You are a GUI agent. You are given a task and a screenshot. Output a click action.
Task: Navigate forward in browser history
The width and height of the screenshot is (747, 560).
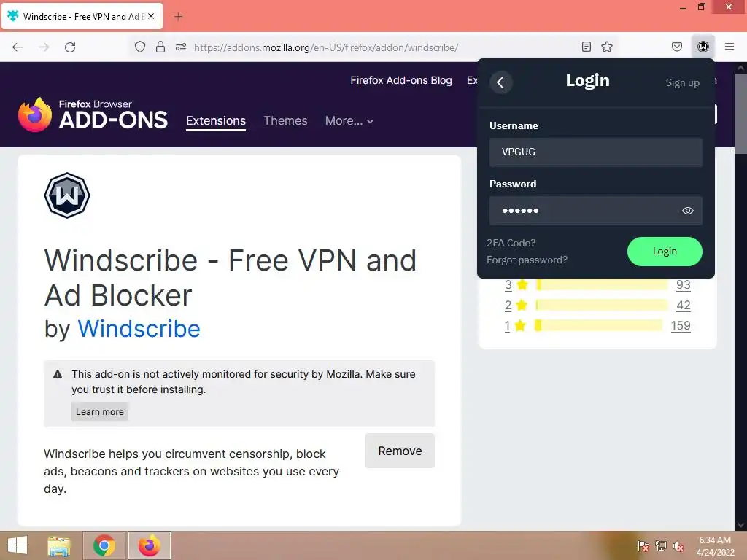(x=44, y=47)
